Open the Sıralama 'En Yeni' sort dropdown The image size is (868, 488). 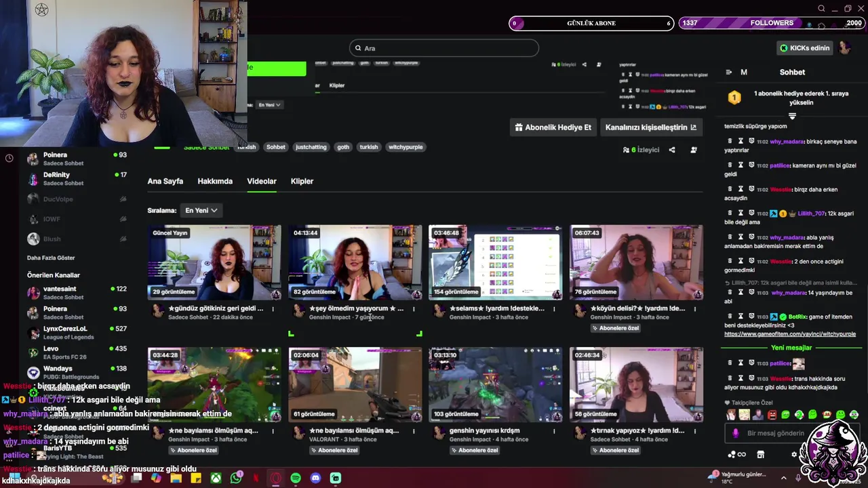tap(201, 210)
